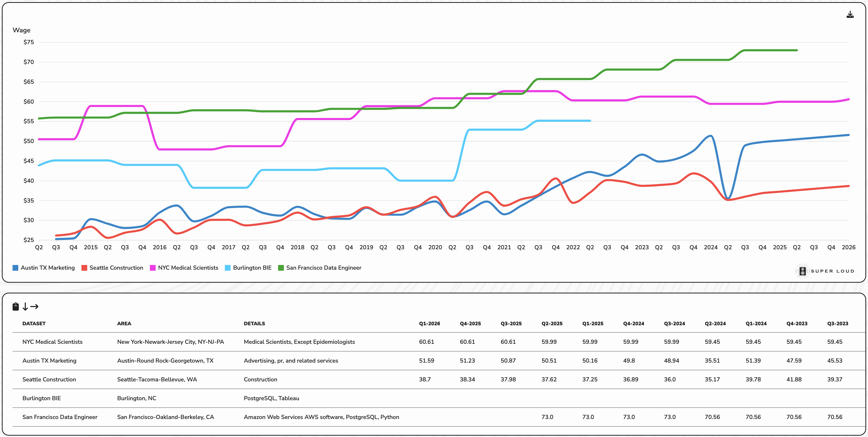Screen dimensions: 868x437
Task: Click the DATASET column header
Action: click(34, 323)
